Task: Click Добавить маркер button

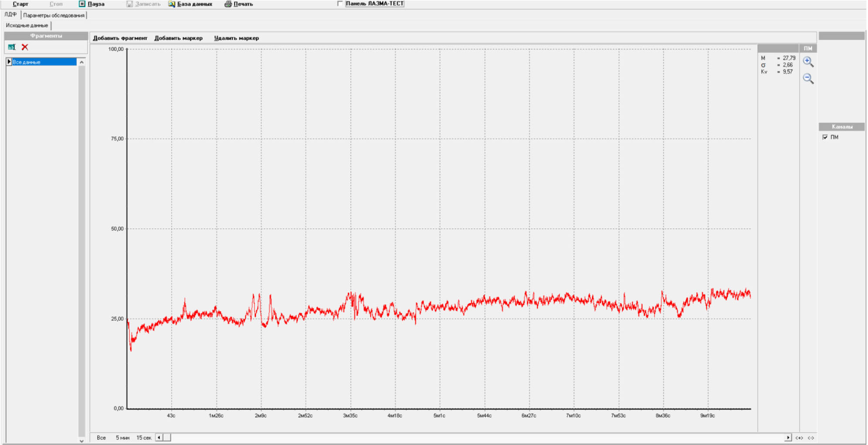Action: tap(178, 38)
